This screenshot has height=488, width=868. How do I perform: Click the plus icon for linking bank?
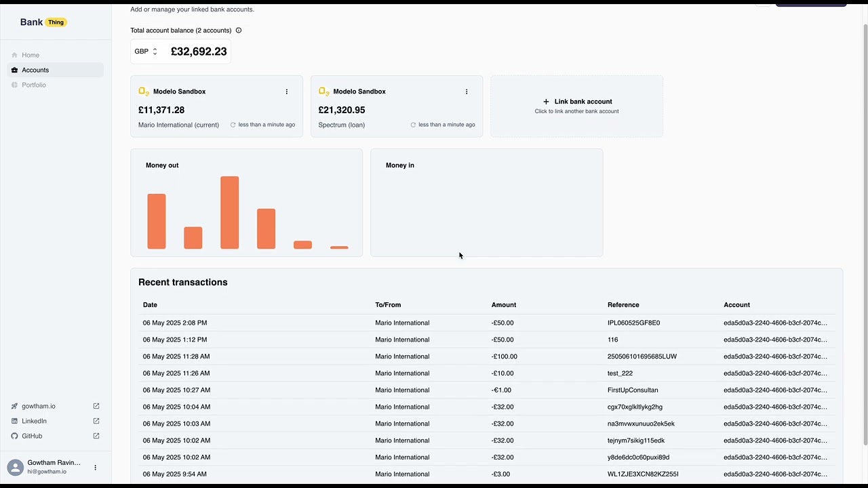546,102
